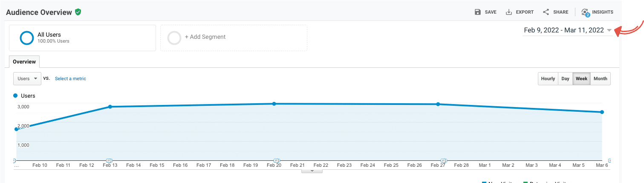Viewport: 644px width, 183px height.
Task: Click the All Users blue circle icon
Action: click(27, 38)
